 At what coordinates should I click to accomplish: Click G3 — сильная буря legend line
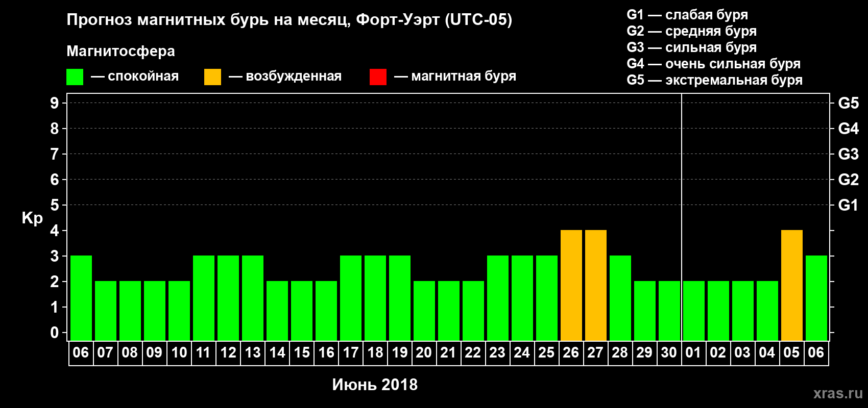pos(691,47)
